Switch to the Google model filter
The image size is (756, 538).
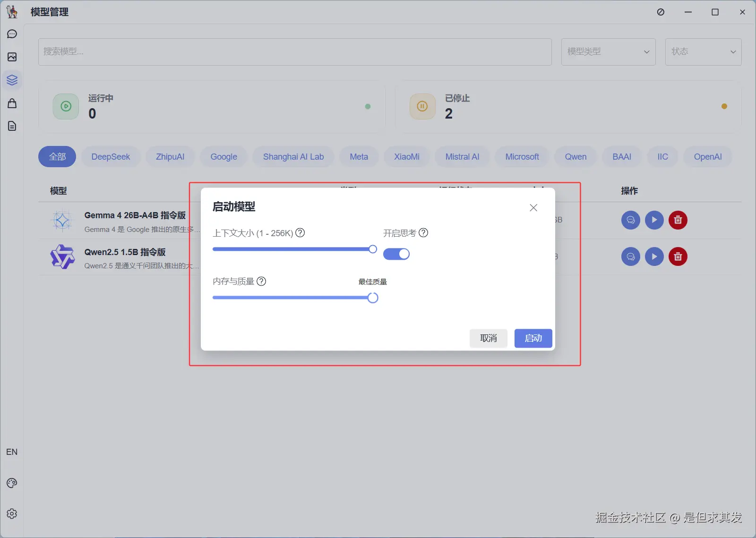click(223, 156)
